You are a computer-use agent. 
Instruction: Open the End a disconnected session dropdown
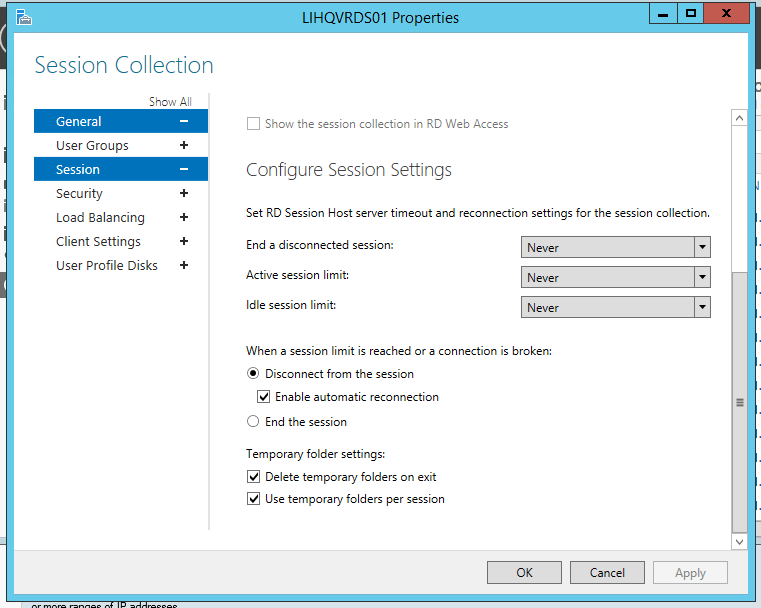[615, 247]
